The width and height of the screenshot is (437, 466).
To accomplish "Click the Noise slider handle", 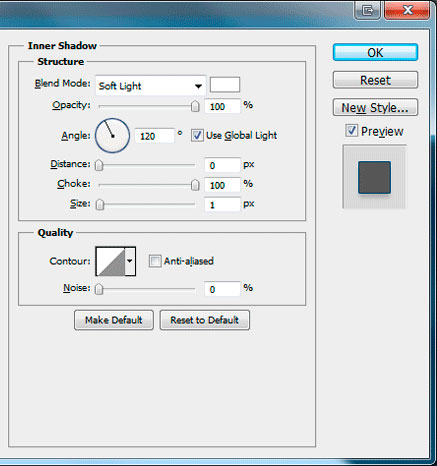I will pos(99,289).
